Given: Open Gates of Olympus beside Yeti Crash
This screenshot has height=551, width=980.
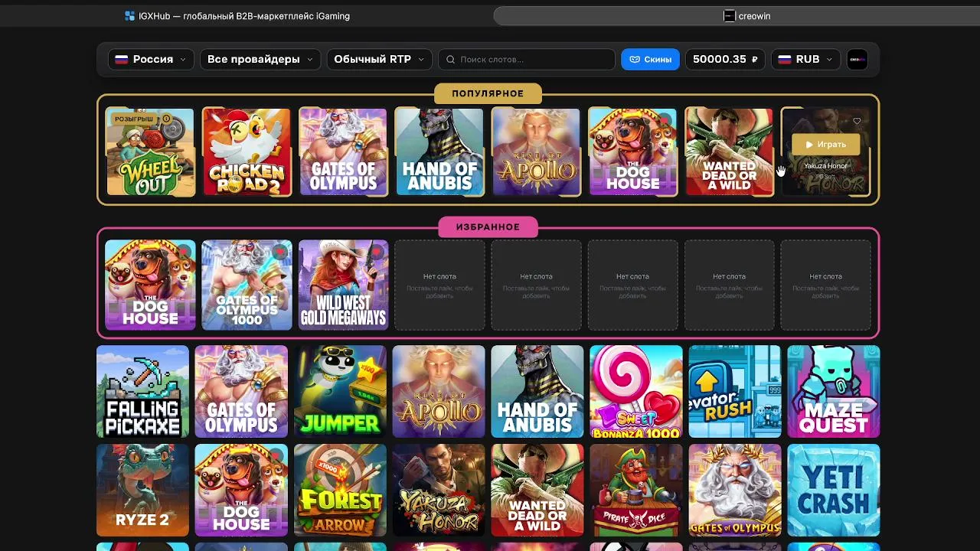Looking at the screenshot, I should tap(735, 491).
